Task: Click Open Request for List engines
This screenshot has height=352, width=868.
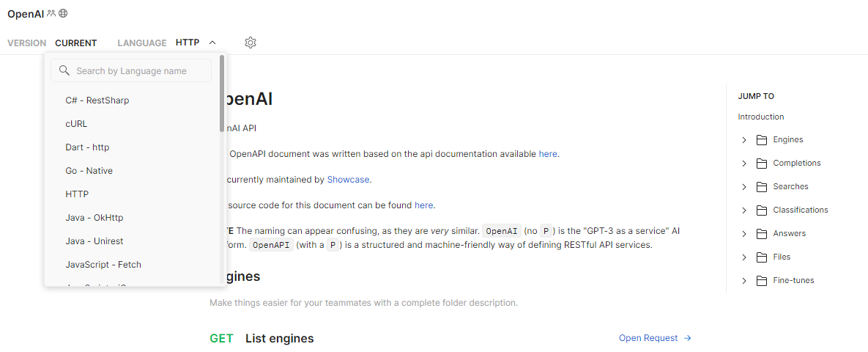Action: tap(654, 338)
